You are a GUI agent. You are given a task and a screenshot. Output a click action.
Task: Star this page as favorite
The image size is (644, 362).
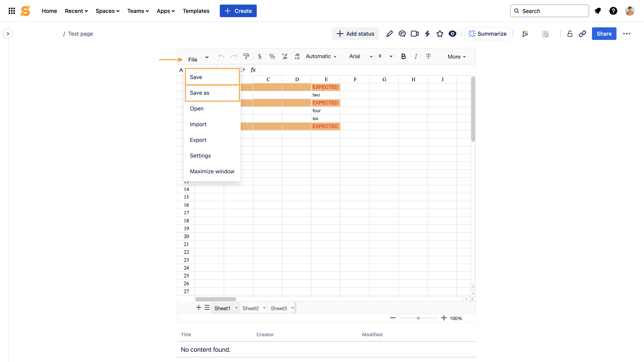(440, 34)
